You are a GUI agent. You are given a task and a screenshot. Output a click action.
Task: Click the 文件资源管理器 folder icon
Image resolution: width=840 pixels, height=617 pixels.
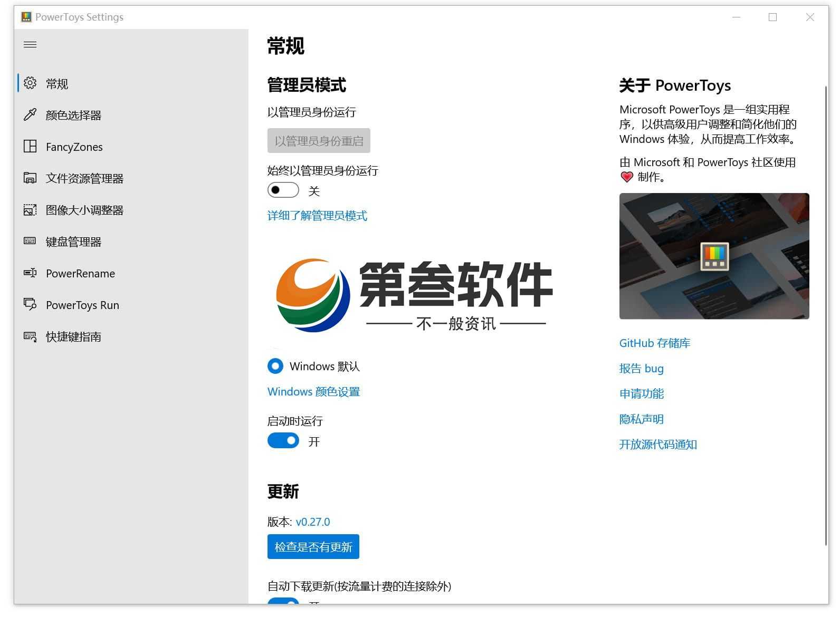pyautogui.click(x=30, y=178)
